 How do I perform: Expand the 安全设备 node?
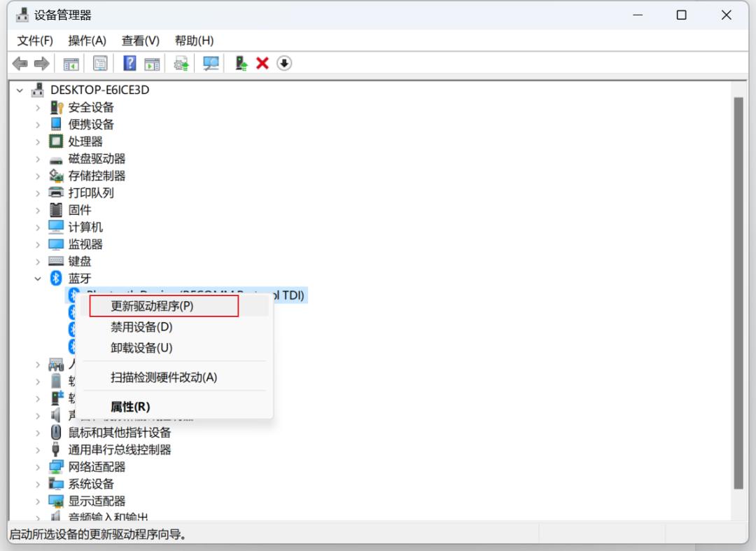click(x=38, y=108)
